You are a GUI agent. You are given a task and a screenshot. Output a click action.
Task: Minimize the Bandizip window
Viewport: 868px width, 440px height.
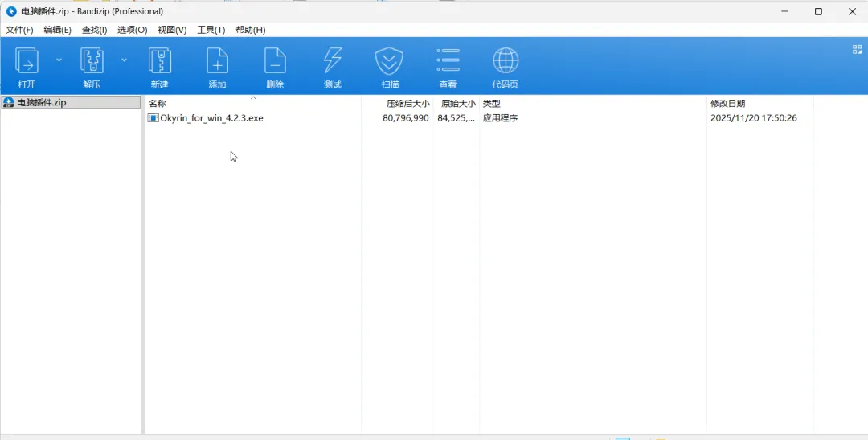pyautogui.click(x=784, y=11)
